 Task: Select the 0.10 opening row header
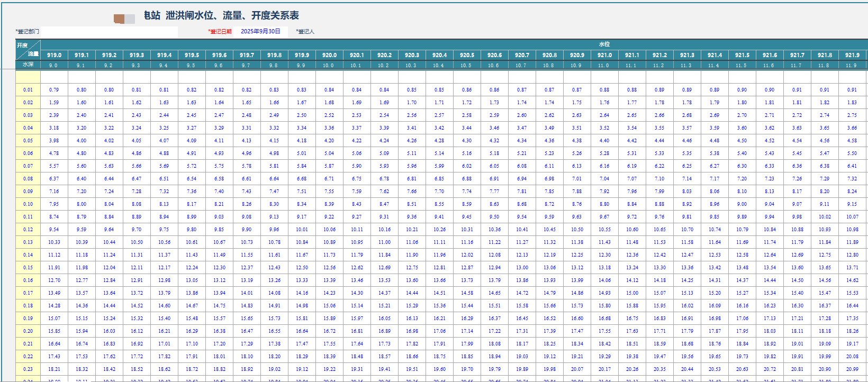[x=28, y=204]
